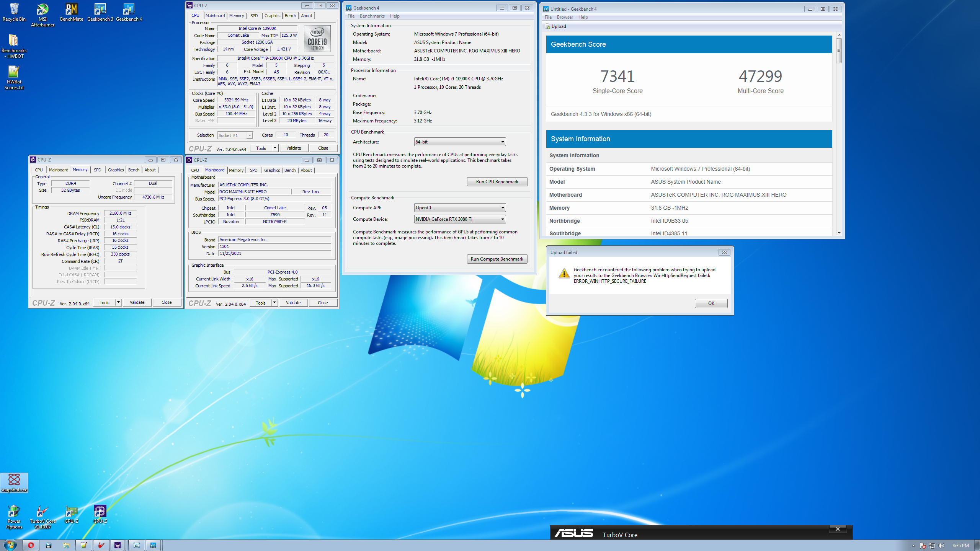Click Validate in CPU-Z CPU window
This screenshot has width=980, height=551.
(x=294, y=148)
